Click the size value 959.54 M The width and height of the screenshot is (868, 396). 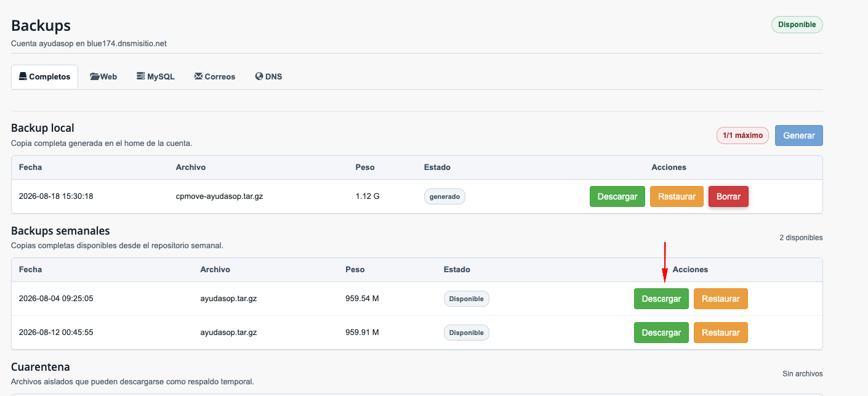362,299
